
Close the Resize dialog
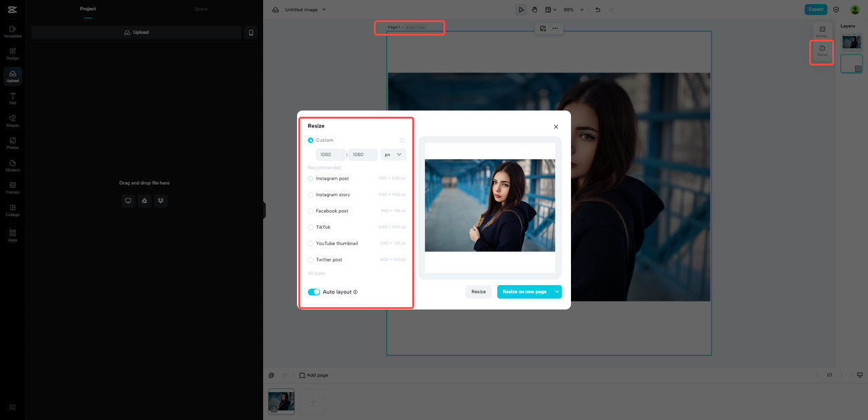(556, 127)
